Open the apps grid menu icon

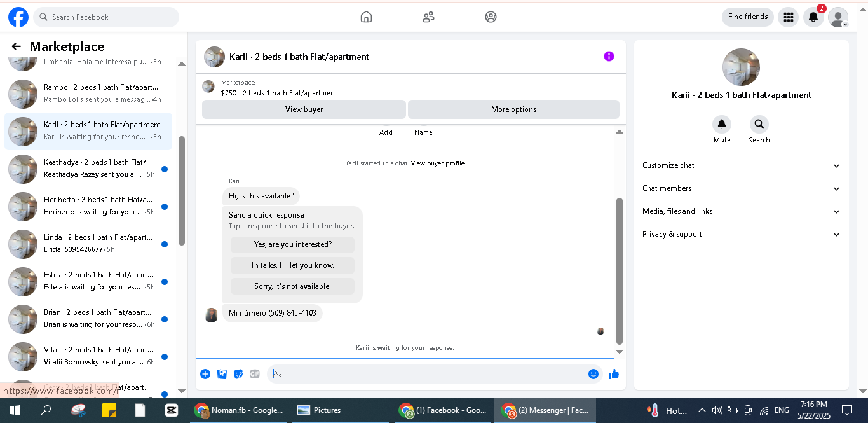point(788,17)
